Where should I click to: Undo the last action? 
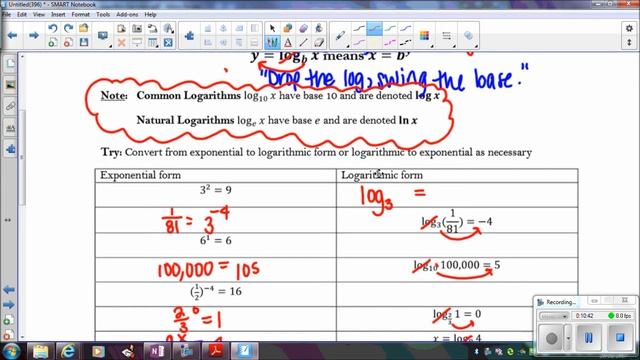[x=53, y=28]
